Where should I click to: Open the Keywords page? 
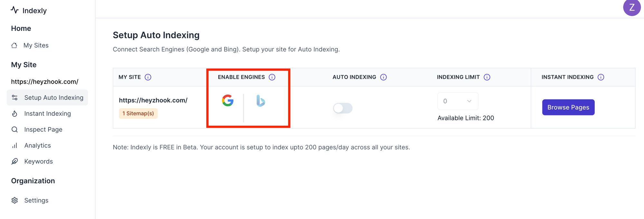click(x=38, y=161)
